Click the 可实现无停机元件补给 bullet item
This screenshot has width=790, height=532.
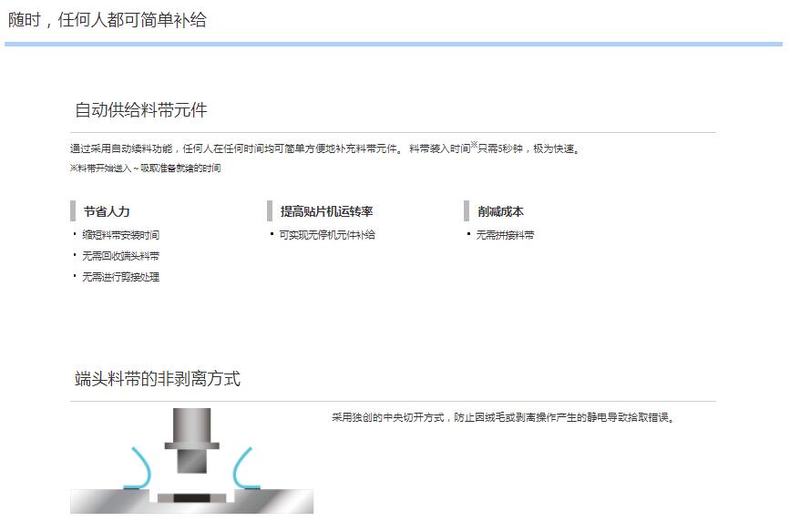[x=326, y=235]
